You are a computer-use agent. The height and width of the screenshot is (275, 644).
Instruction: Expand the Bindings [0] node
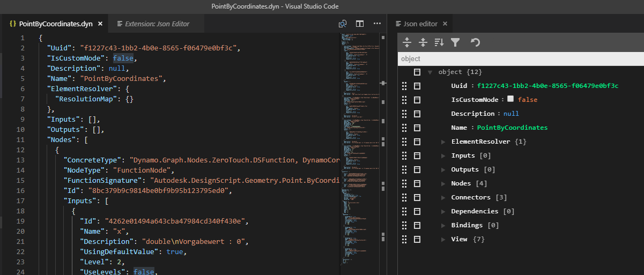(x=443, y=225)
